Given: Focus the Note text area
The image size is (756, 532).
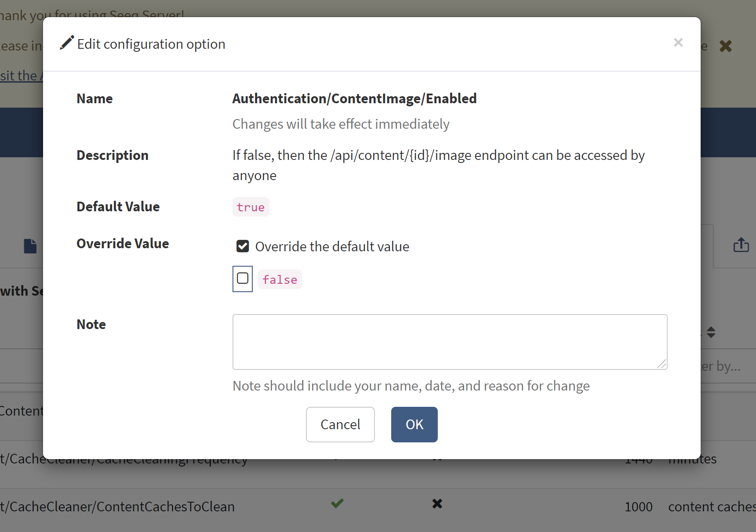Looking at the screenshot, I should (x=449, y=342).
